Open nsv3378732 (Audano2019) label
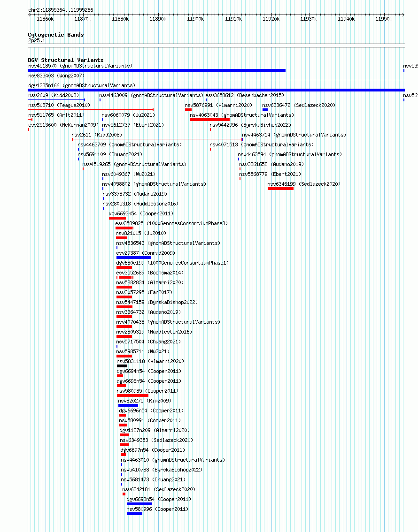Image resolution: width=418 pixels, height=532 pixels. coord(135,194)
